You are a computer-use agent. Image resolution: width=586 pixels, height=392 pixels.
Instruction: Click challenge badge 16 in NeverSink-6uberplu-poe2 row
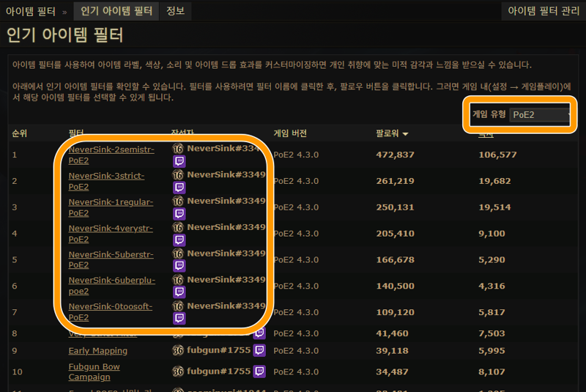coord(178,279)
